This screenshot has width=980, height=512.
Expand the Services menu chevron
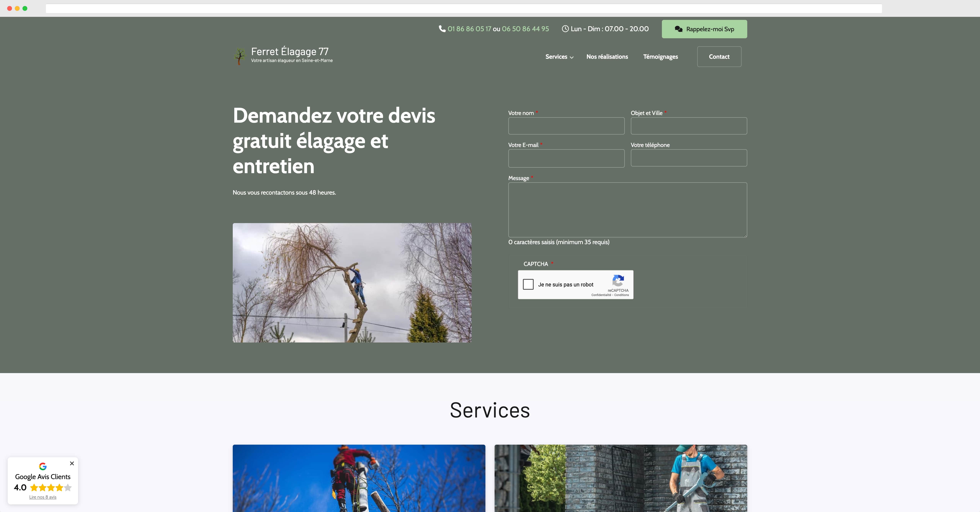click(x=572, y=57)
